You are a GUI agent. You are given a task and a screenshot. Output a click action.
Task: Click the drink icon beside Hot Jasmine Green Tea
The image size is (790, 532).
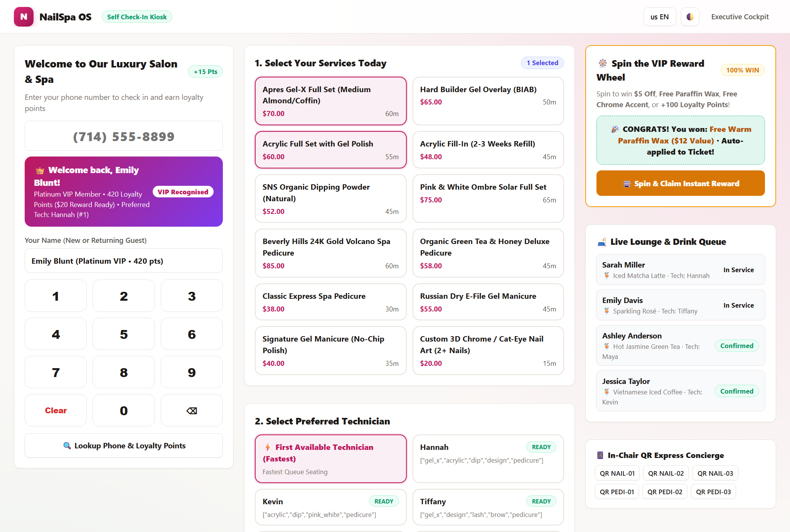(x=606, y=347)
